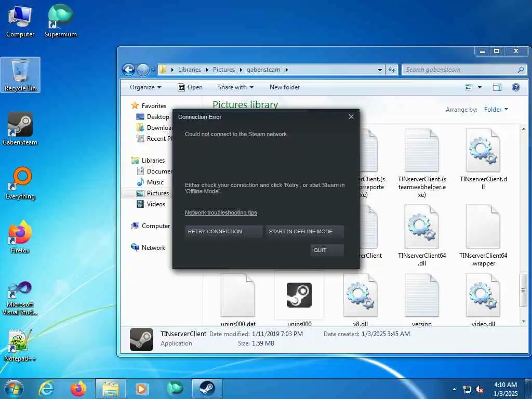This screenshot has width=532, height=399.
Task: Open the Arrange by Folder dropdown
Action: point(496,110)
